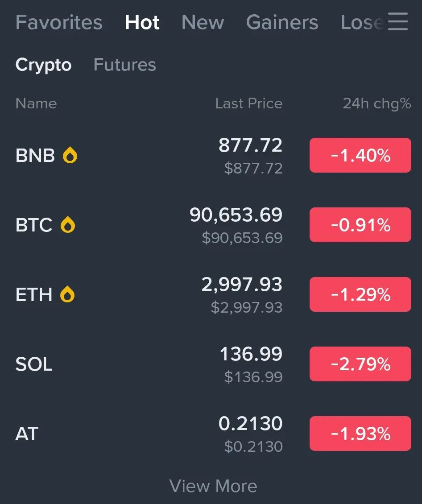This screenshot has height=504, width=422.
Task: Open the hamburger menu icon
Action: tap(397, 21)
